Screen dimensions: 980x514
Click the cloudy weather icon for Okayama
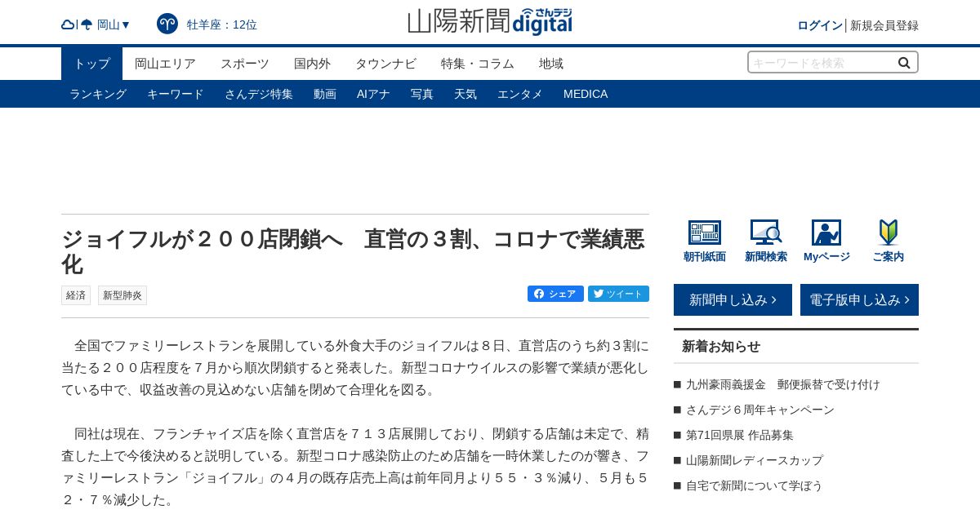68,24
